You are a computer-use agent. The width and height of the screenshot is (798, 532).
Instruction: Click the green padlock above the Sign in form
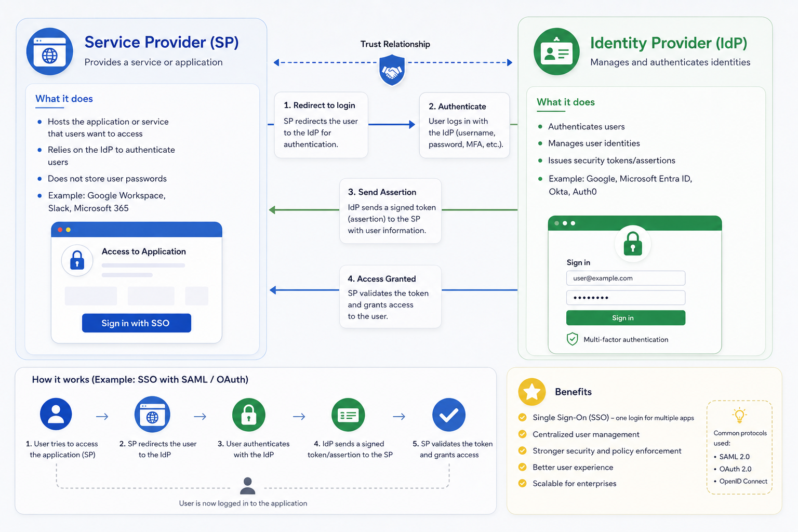pyautogui.click(x=632, y=243)
